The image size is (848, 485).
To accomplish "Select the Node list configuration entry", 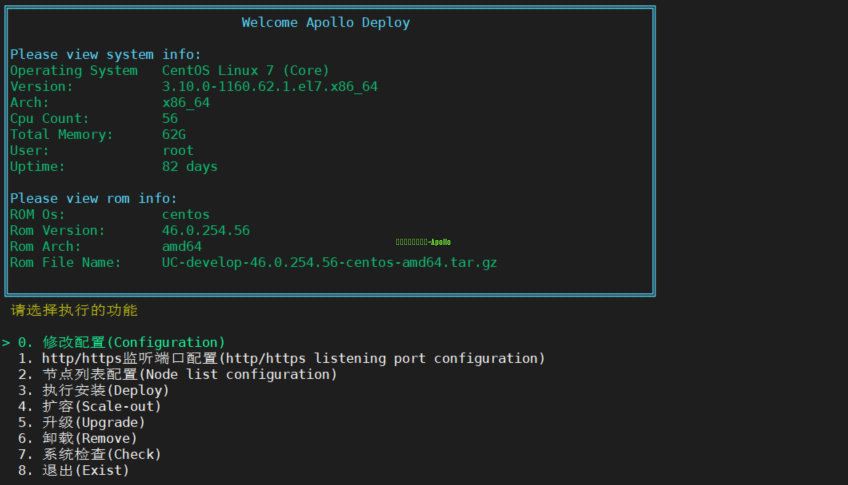I will click(x=178, y=374).
